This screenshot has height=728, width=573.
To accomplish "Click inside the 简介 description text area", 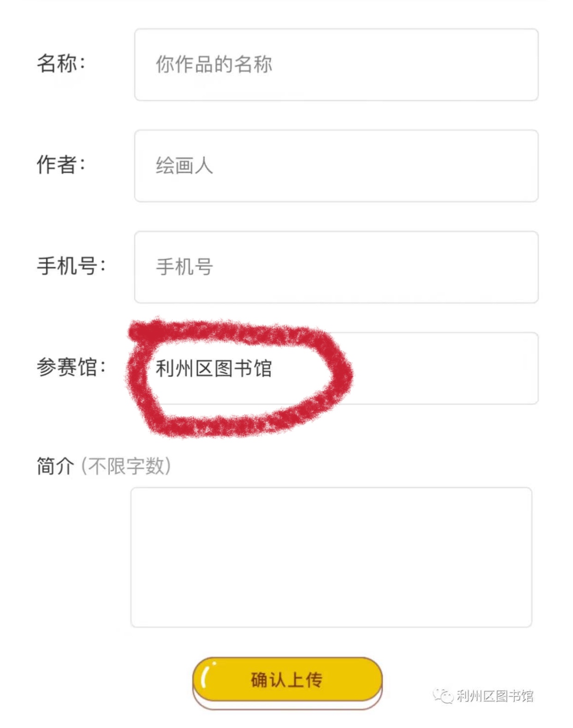I will tap(331, 557).
